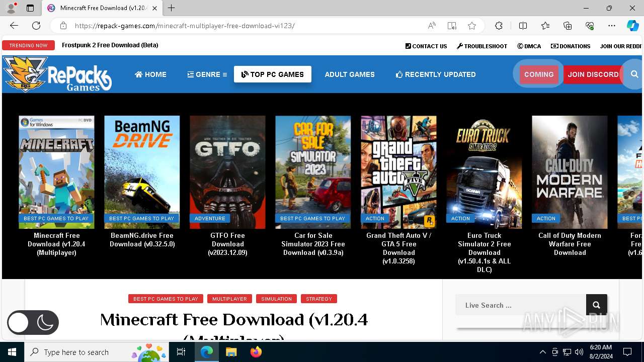Open File Explorer from taskbar
644x362 pixels.
coord(231,352)
